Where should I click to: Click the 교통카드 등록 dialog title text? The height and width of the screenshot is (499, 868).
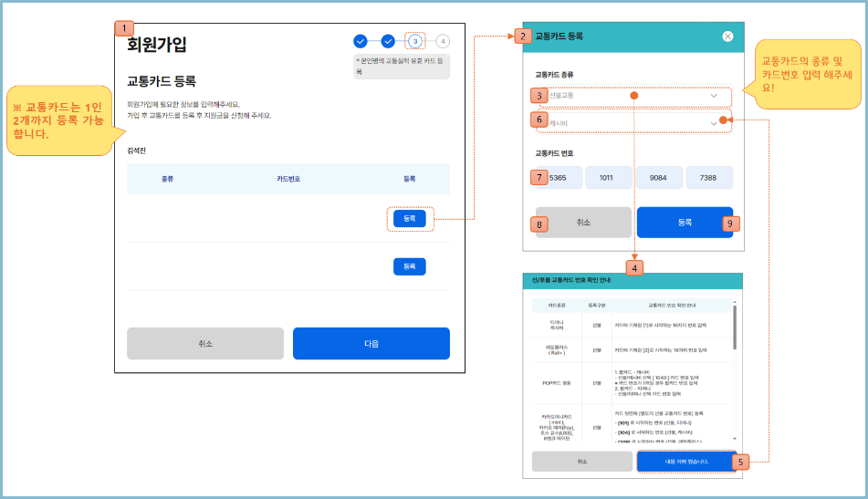559,36
